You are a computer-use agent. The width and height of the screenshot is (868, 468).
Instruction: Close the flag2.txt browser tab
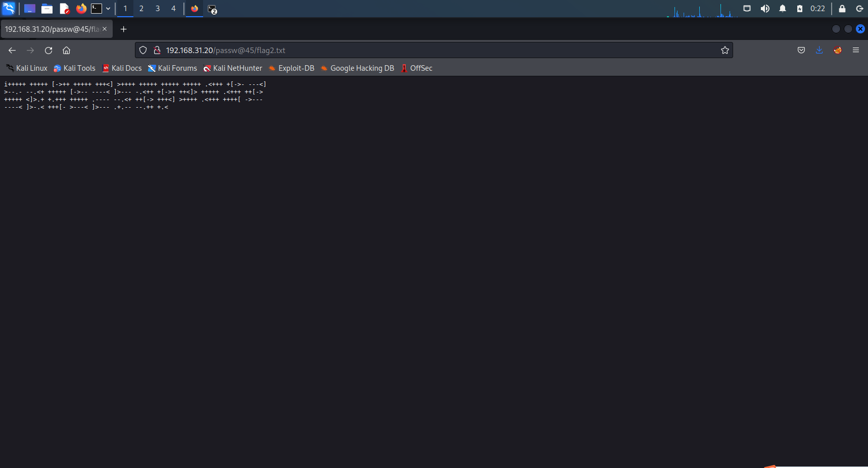[x=105, y=29]
